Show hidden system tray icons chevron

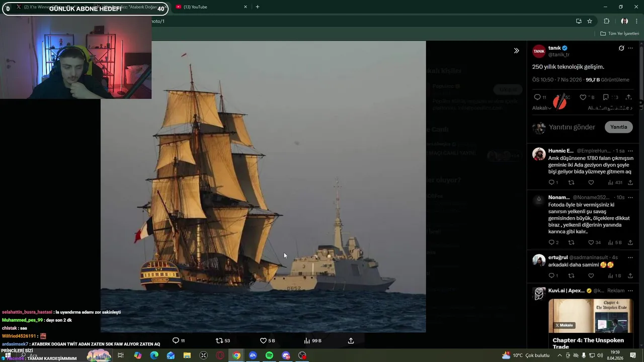pyautogui.click(x=559, y=355)
